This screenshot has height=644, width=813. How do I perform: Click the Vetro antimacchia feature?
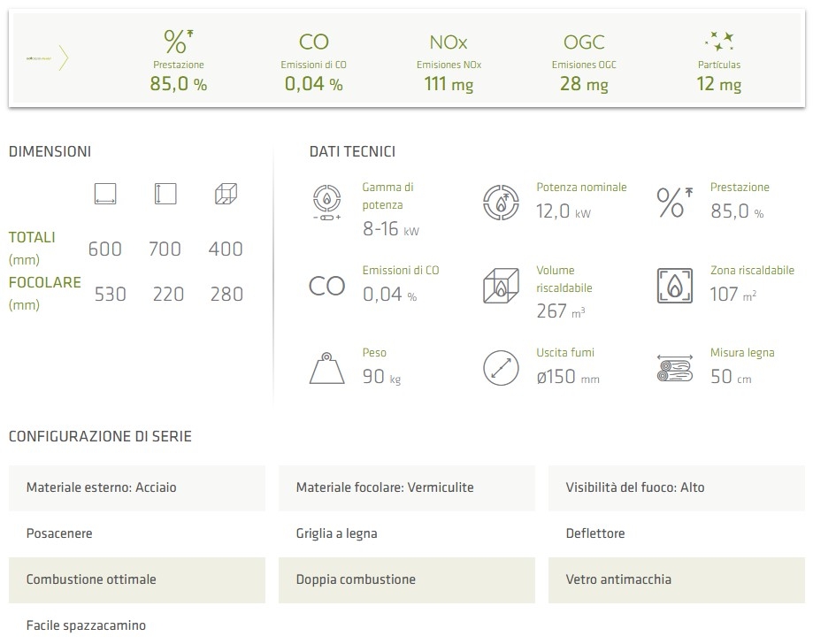[x=676, y=580]
